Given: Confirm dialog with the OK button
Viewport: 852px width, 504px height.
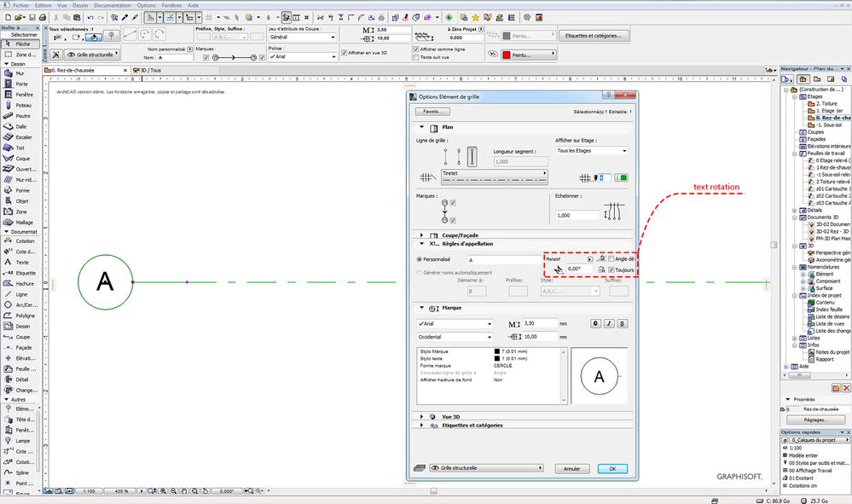Looking at the screenshot, I should point(611,468).
